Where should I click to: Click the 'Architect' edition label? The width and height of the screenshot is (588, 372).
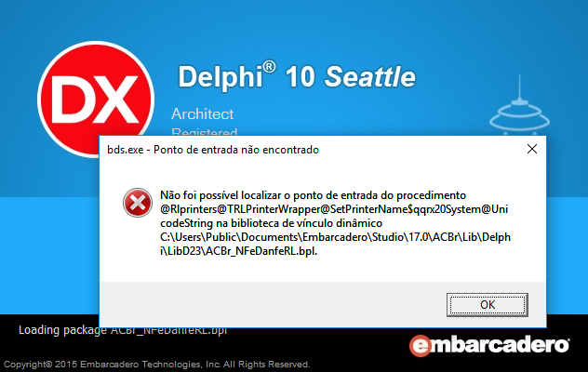(202, 114)
